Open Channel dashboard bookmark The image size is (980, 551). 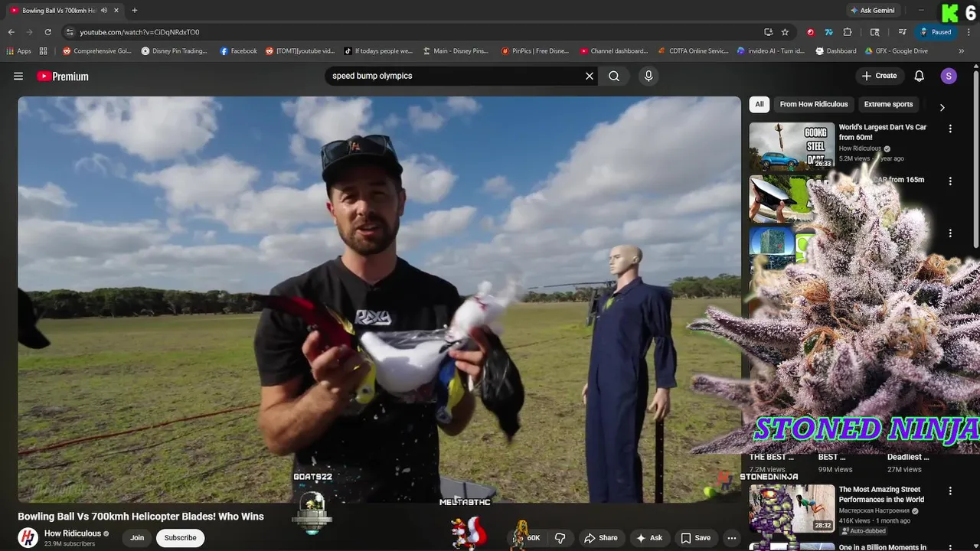click(x=613, y=51)
